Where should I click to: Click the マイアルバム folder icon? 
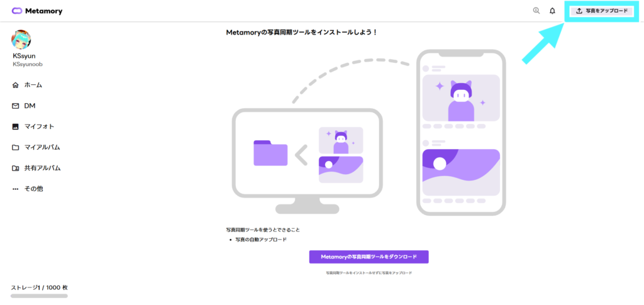pyautogui.click(x=16, y=147)
